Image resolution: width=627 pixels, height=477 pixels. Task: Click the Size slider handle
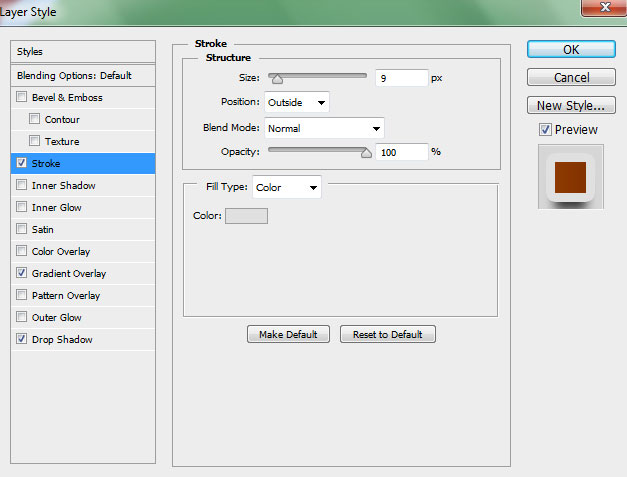277,79
